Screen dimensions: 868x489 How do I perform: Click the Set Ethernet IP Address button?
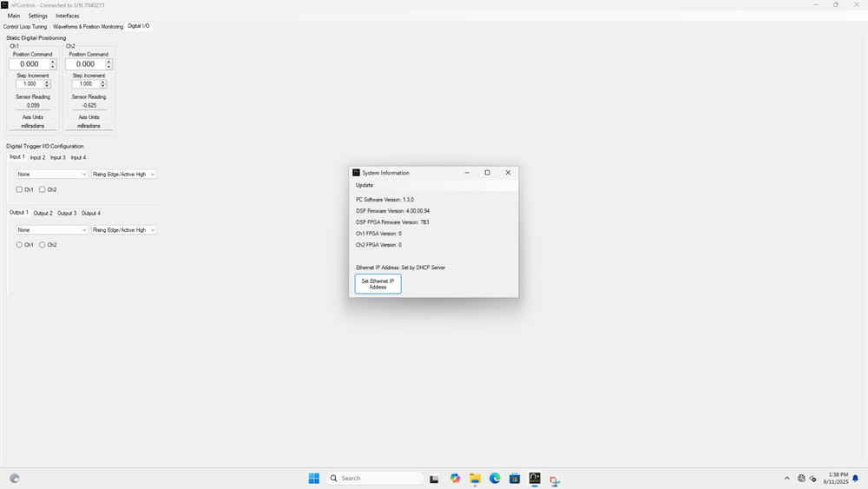(378, 284)
